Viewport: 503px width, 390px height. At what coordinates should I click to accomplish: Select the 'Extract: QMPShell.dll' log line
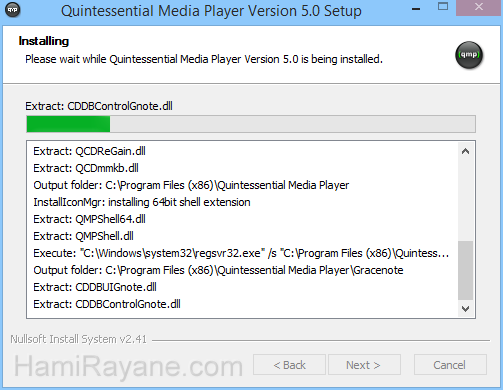pos(83,236)
